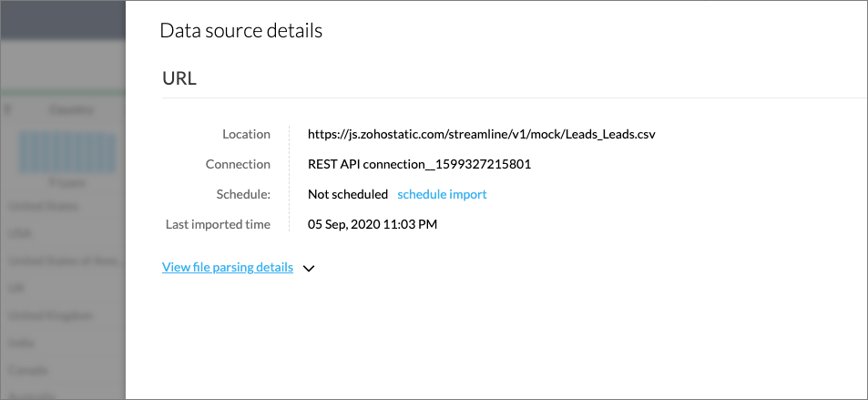Click the Last imported time label
The image size is (868, 400).
(x=218, y=224)
